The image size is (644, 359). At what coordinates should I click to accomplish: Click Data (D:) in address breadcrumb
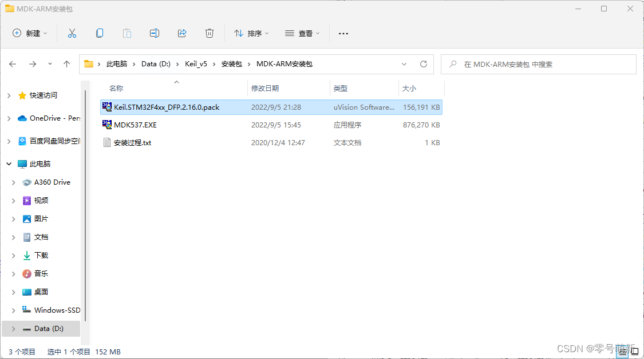pos(156,64)
